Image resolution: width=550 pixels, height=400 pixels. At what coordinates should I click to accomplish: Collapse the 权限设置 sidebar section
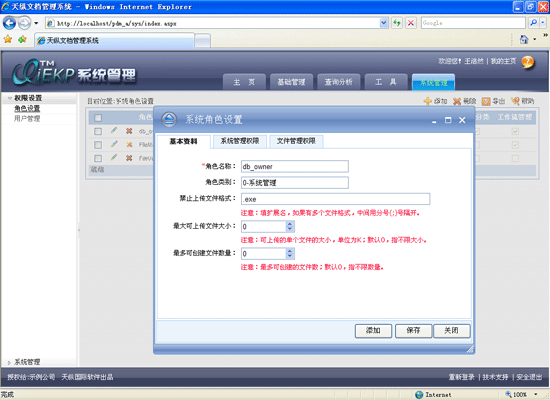pyautogui.click(x=9, y=98)
